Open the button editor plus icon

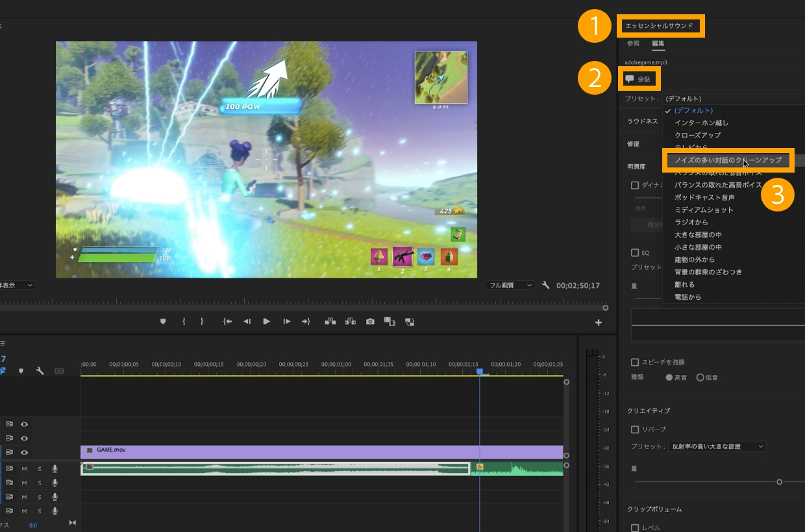tap(598, 322)
